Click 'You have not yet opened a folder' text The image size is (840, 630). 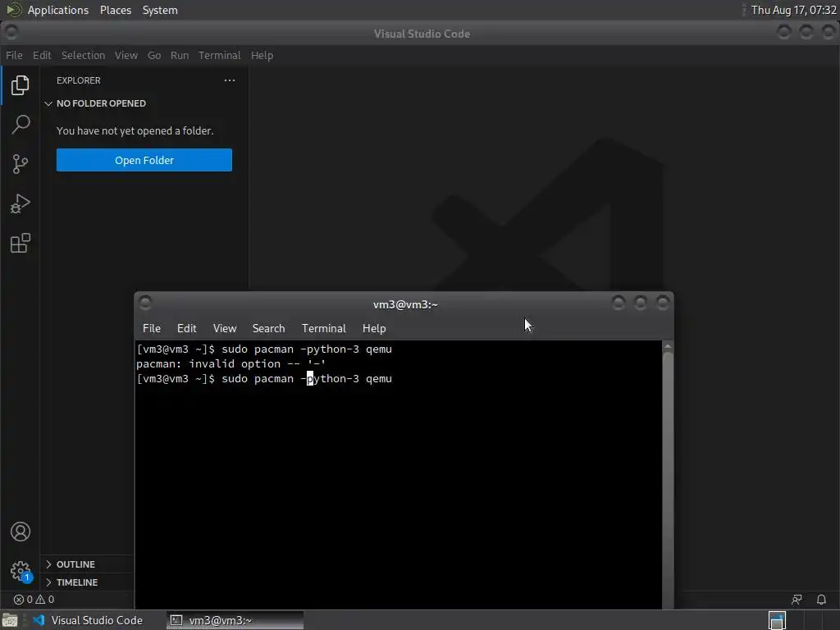(x=135, y=130)
